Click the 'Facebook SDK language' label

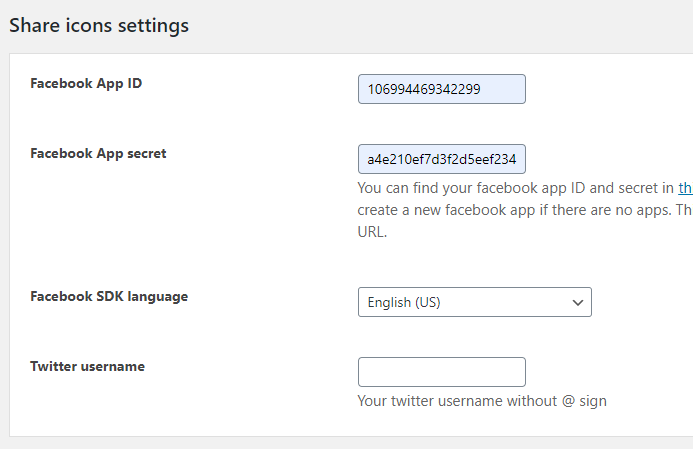[x=109, y=296]
